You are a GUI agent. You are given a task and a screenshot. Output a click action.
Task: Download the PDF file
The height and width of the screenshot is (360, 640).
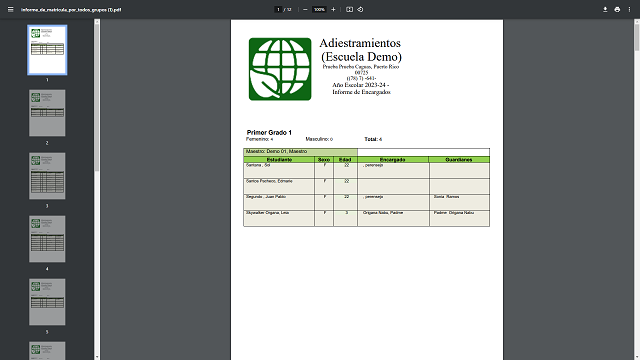click(605, 9)
